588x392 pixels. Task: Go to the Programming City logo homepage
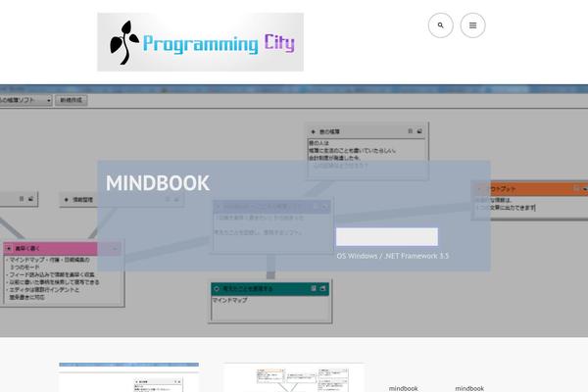coord(200,42)
